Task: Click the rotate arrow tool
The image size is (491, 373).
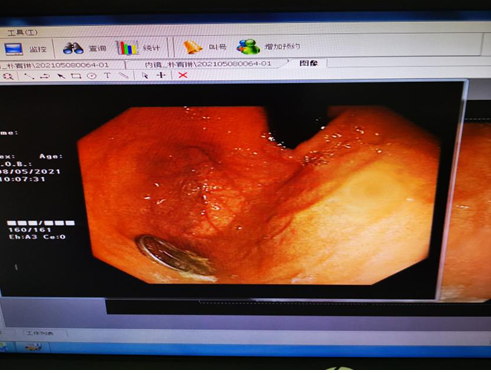Action: point(45,76)
